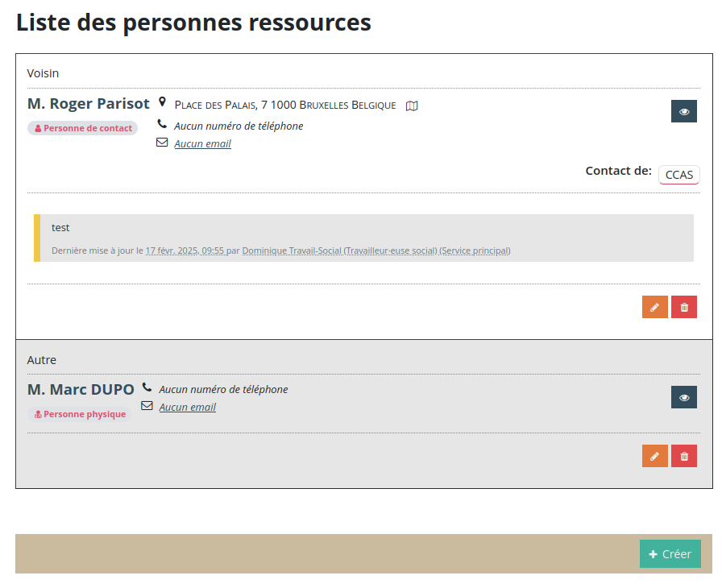
Task: Click the 'test' comment text
Action: 60,228
